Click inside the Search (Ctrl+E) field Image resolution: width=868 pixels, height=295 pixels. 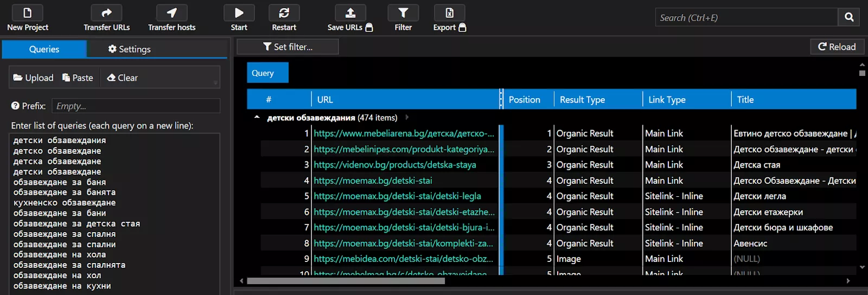pyautogui.click(x=746, y=17)
